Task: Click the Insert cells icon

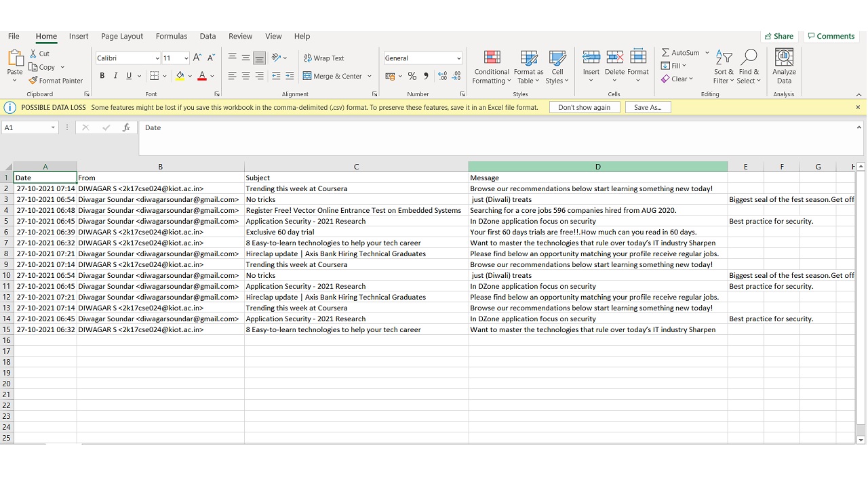Action: (591, 58)
